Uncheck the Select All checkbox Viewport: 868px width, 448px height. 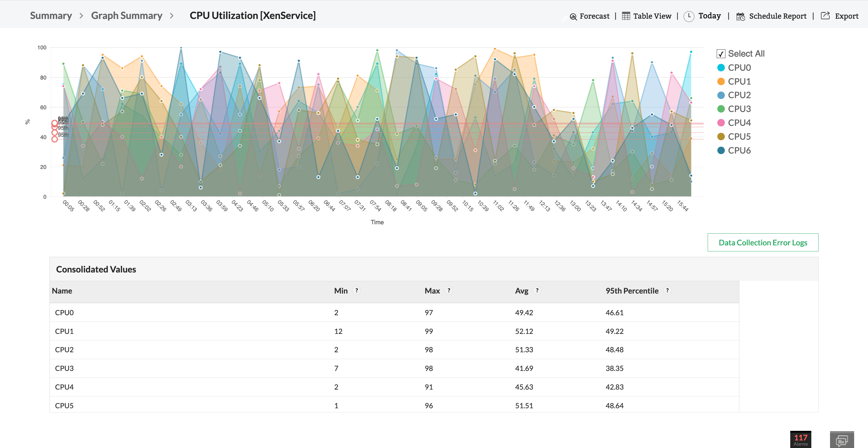(x=721, y=54)
